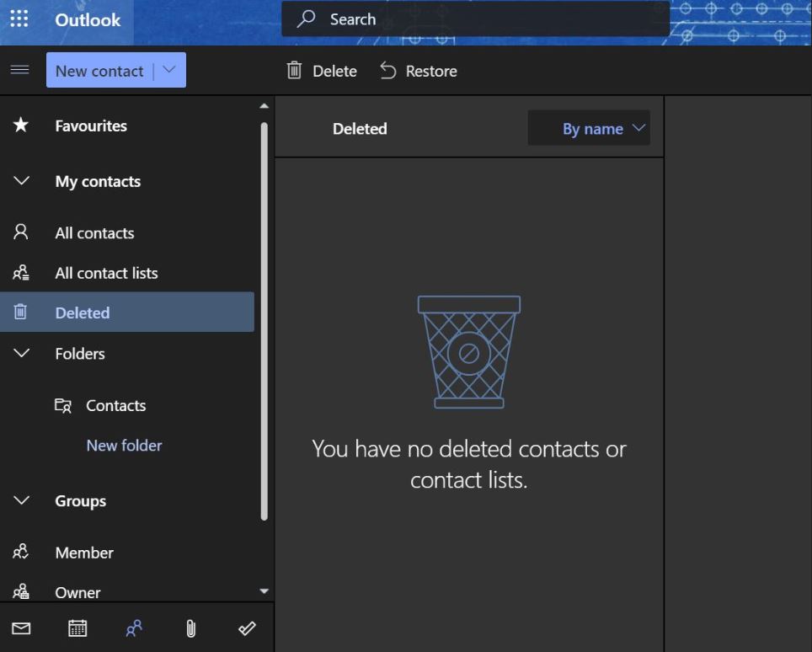Switch to Mail using envelope icon

[x=21, y=628]
